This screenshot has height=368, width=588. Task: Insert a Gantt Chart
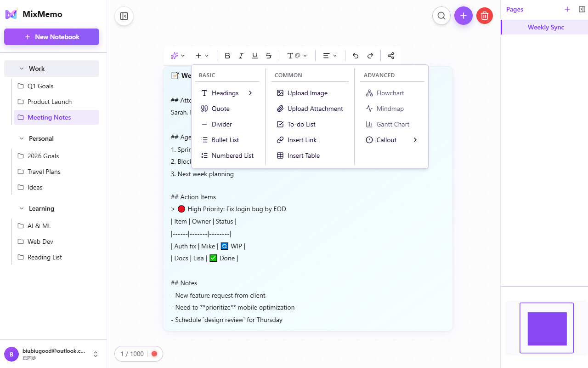click(392, 124)
